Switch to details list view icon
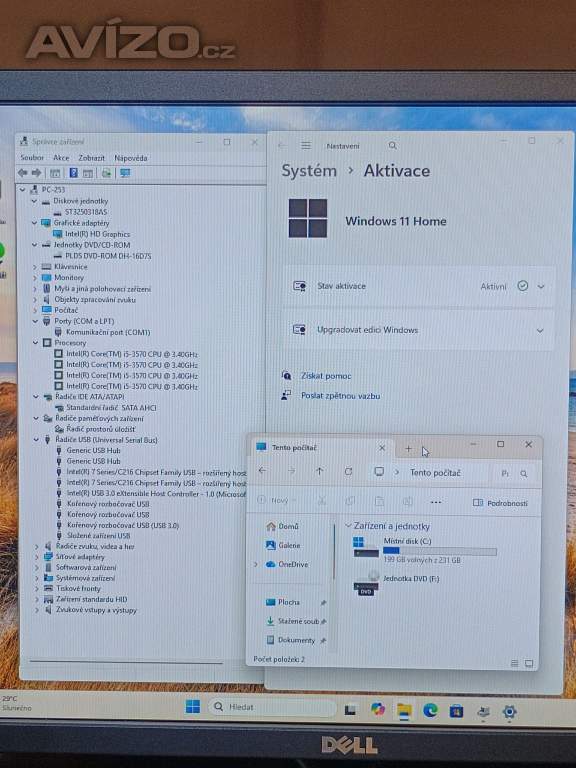This screenshot has height=768, width=576. pyautogui.click(x=514, y=664)
